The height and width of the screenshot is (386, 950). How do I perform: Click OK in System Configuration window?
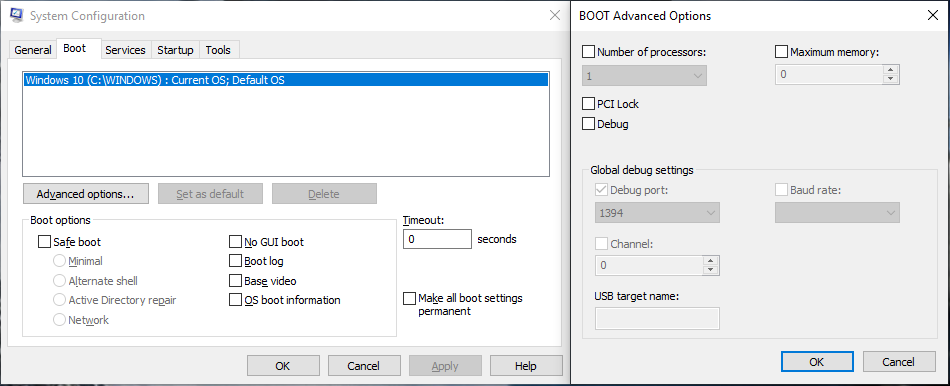coord(283,366)
